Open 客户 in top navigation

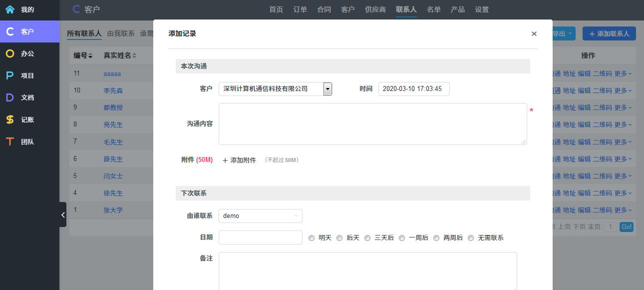[348, 9]
